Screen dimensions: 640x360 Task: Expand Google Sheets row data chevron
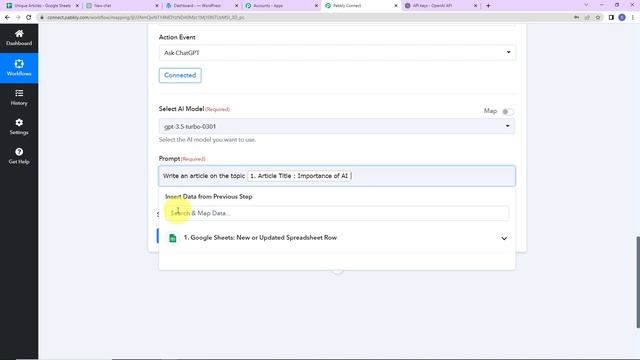(x=504, y=238)
